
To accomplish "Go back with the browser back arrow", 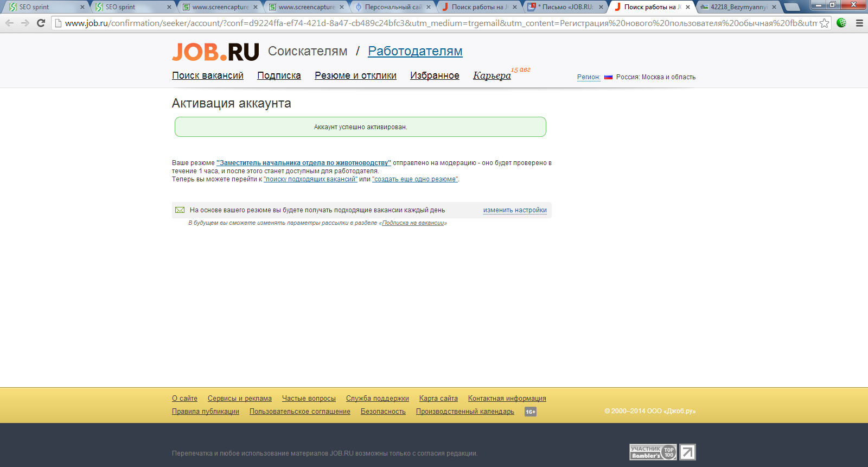I will (x=9, y=23).
